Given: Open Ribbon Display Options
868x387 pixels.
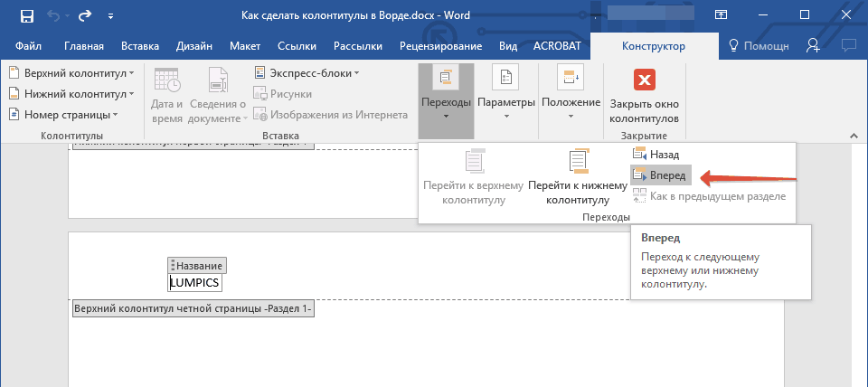Looking at the screenshot, I should tap(721, 15).
